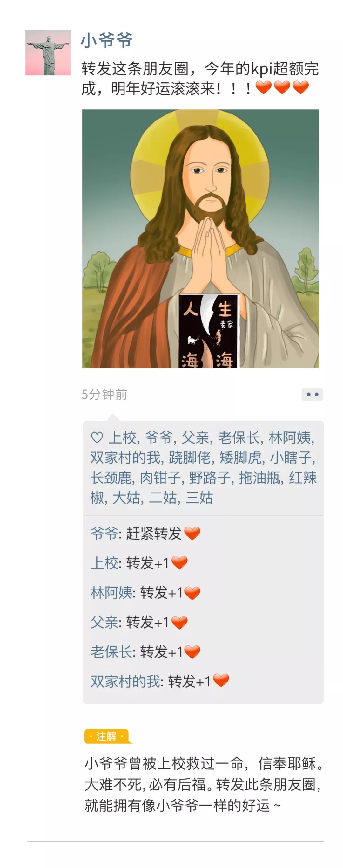This screenshot has height=868, width=343.
Task: Select the 双家村的我 commenter name
Action: click(x=125, y=681)
